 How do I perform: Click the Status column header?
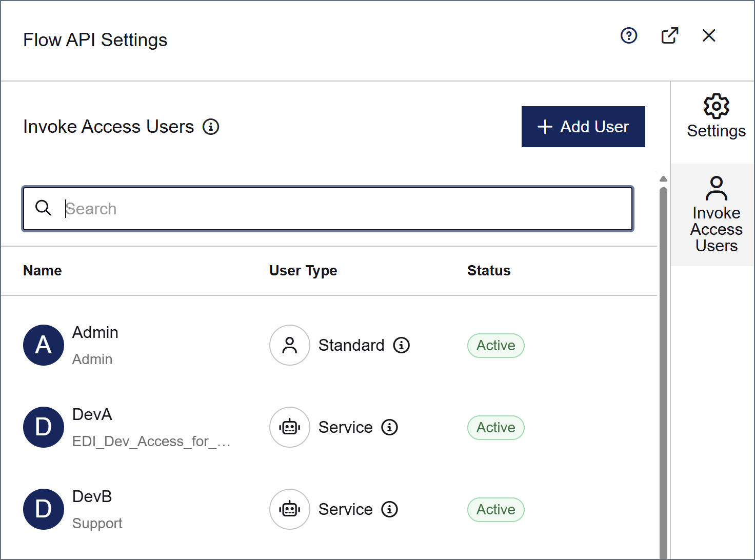489,270
